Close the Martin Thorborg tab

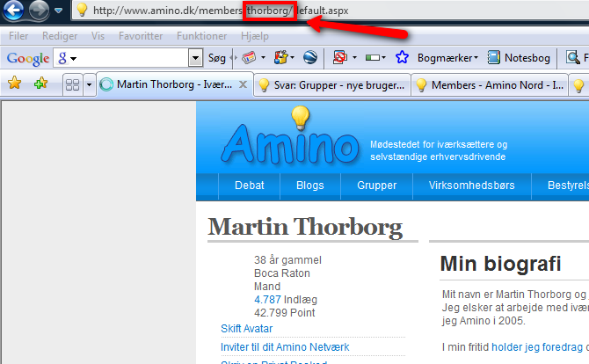(x=244, y=84)
